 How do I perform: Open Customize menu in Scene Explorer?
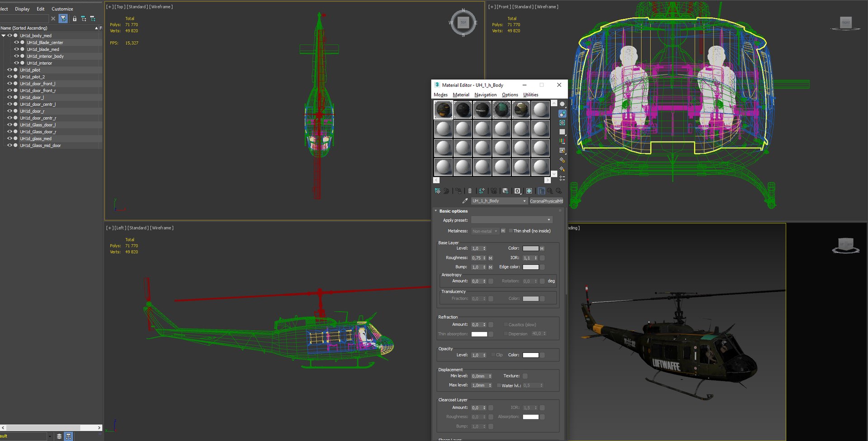(62, 9)
